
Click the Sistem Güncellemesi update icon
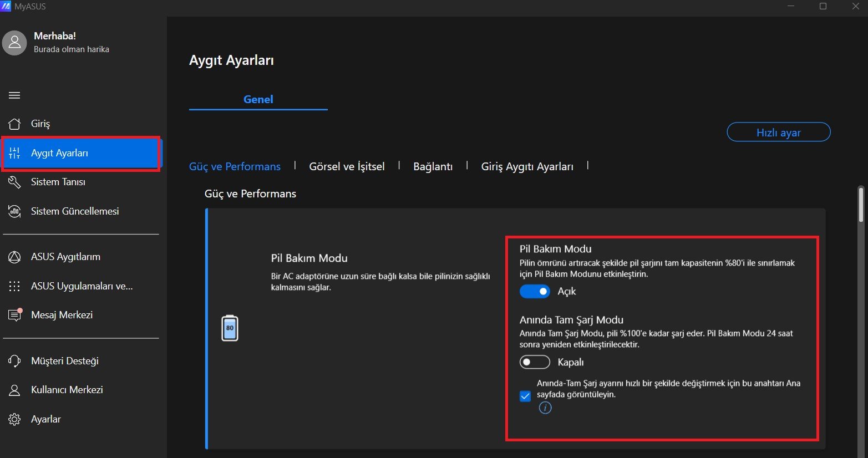pyautogui.click(x=14, y=211)
